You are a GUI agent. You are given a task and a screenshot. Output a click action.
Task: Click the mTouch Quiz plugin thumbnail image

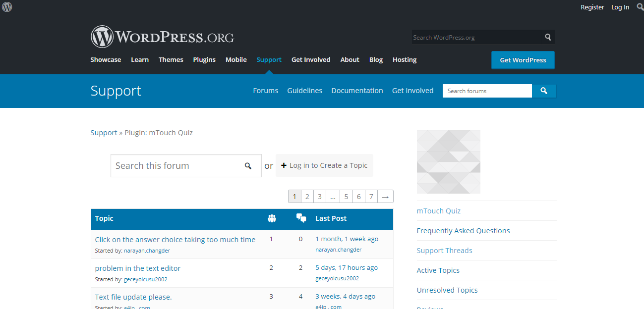point(449,162)
